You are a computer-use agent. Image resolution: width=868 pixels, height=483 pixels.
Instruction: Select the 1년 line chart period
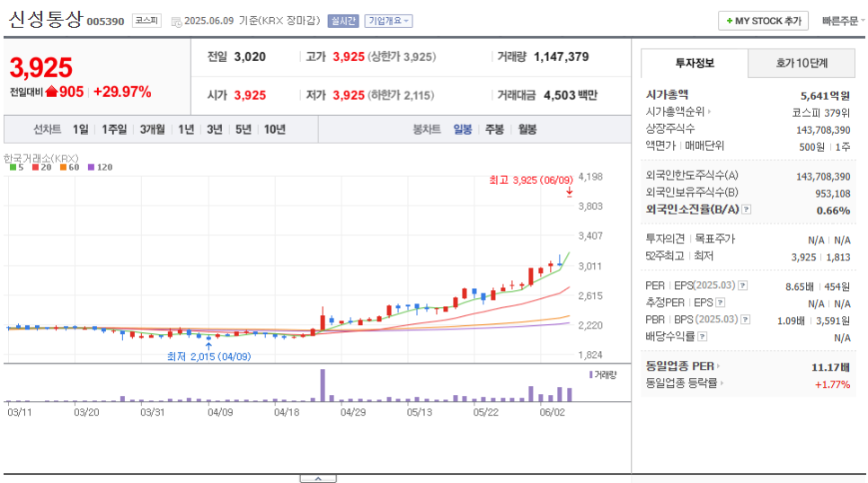186,129
